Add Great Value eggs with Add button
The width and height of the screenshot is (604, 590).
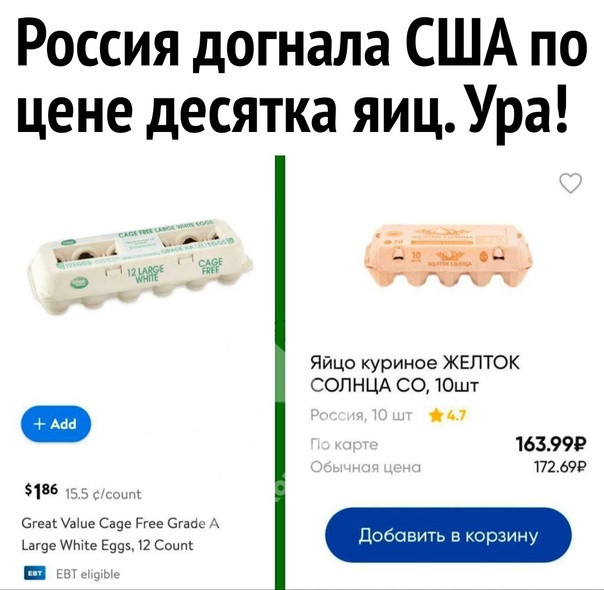point(56,424)
